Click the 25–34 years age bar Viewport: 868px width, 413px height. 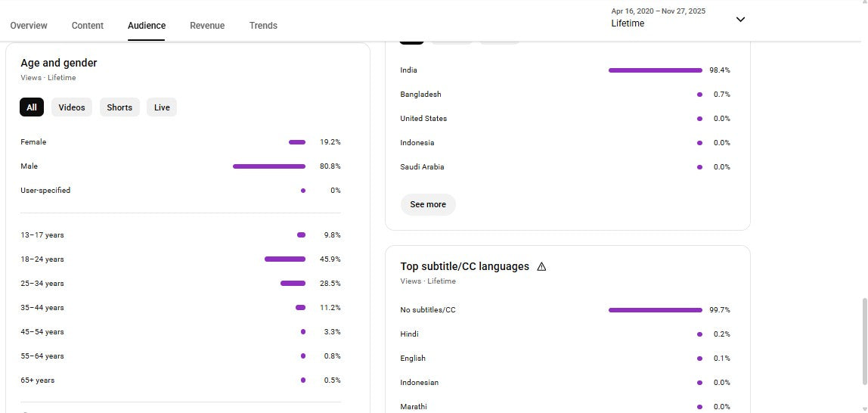(x=293, y=284)
